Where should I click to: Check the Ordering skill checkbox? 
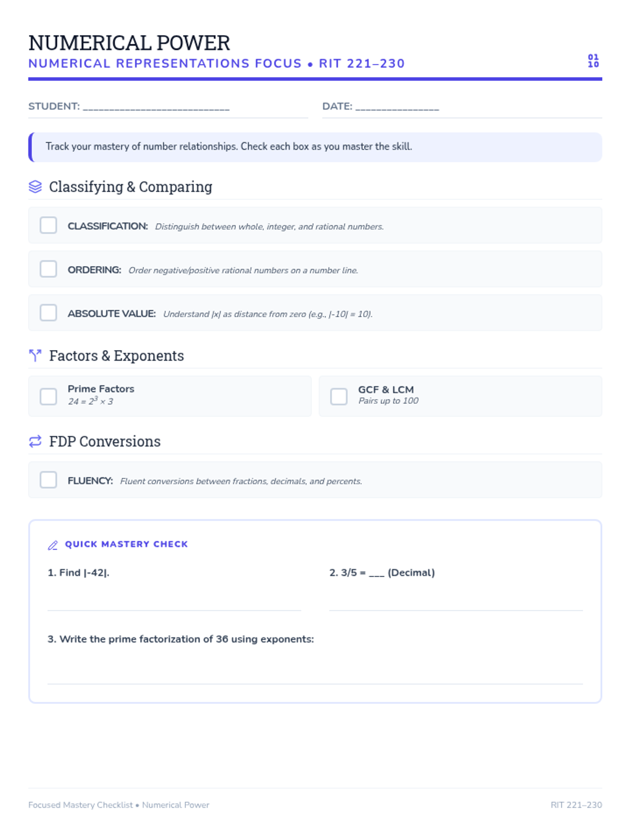(x=48, y=269)
